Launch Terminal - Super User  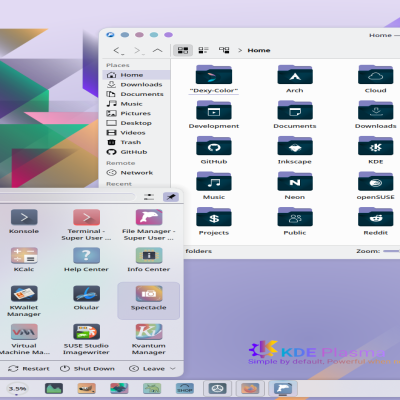[x=86, y=225]
